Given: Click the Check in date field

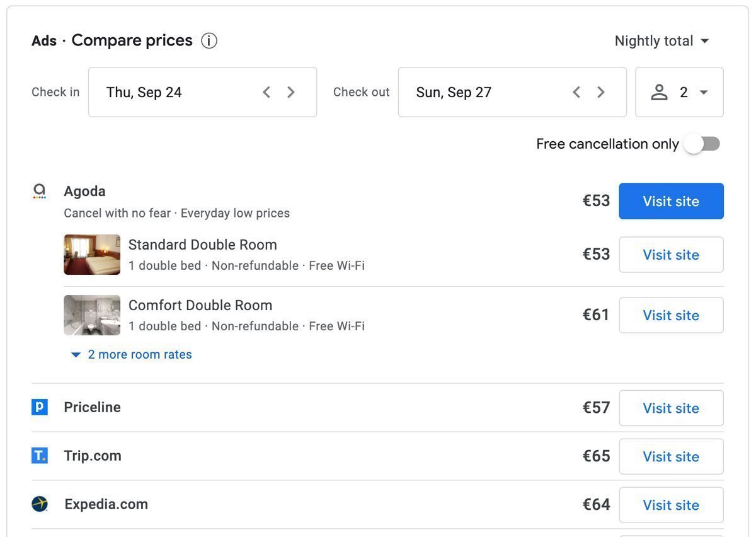Looking at the screenshot, I should tap(202, 92).
